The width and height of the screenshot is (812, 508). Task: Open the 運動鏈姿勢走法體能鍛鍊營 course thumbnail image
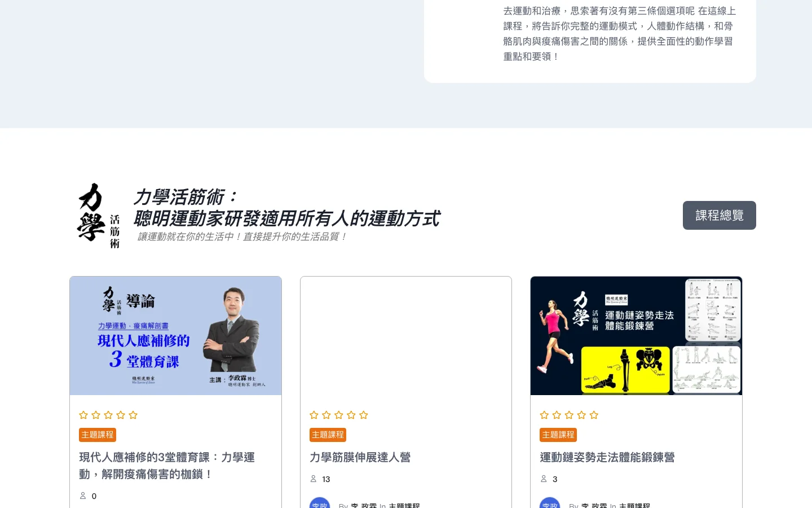(636, 336)
